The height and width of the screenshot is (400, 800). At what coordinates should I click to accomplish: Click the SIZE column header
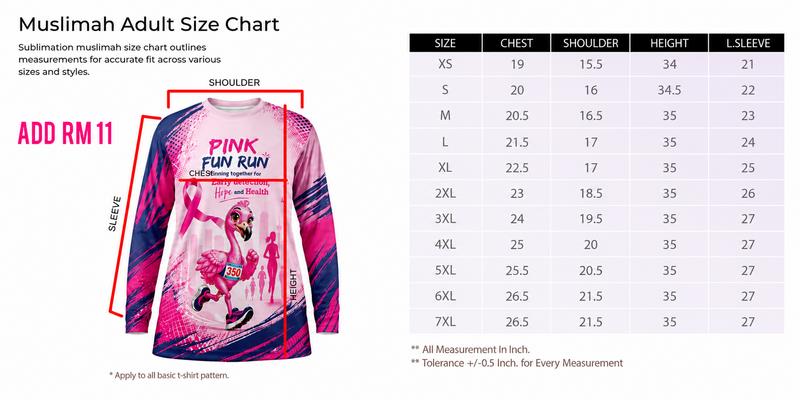pos(445,43)
